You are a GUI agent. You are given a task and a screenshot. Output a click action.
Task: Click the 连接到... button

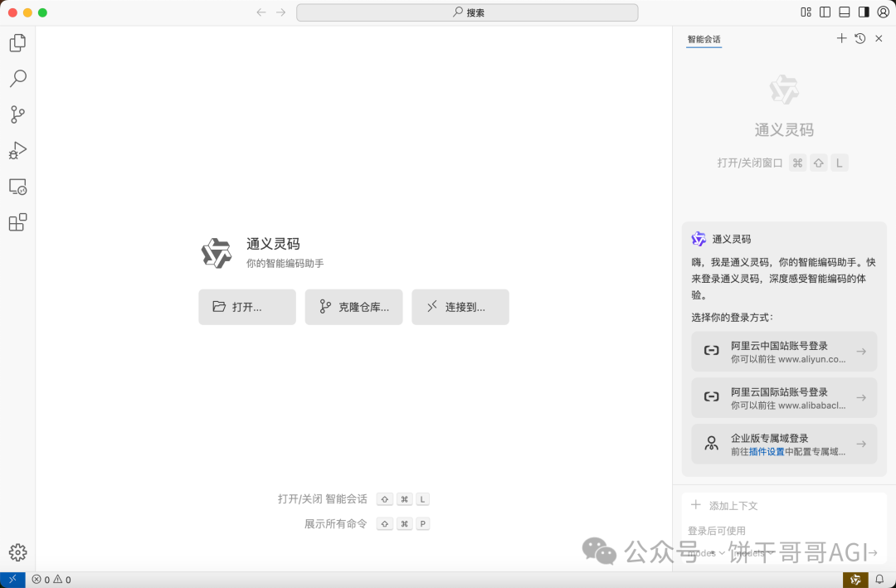[x=460, y=307]
